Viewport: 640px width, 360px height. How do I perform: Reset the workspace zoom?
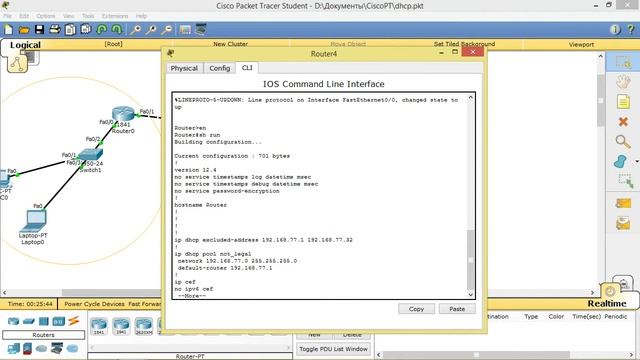[x=151, y=29]
